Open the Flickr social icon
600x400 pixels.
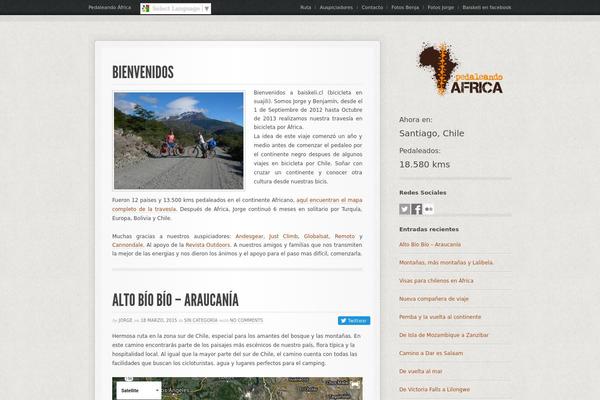pyautogui.click(x=429, y=209)
